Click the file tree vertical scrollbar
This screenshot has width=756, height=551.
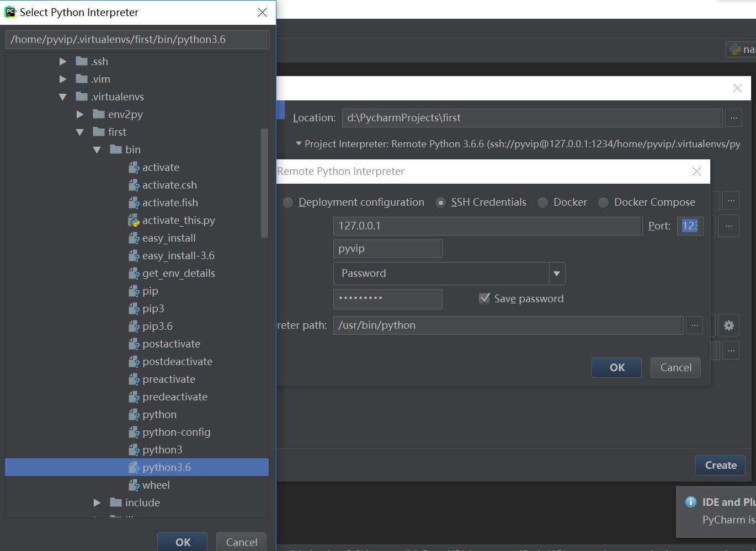pos(264,183)
